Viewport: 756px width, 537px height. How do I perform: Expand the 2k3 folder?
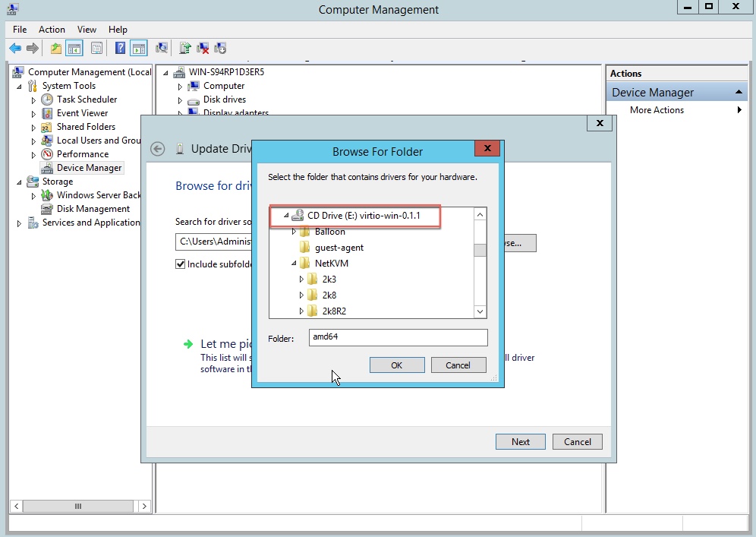(x=301, y=280)
